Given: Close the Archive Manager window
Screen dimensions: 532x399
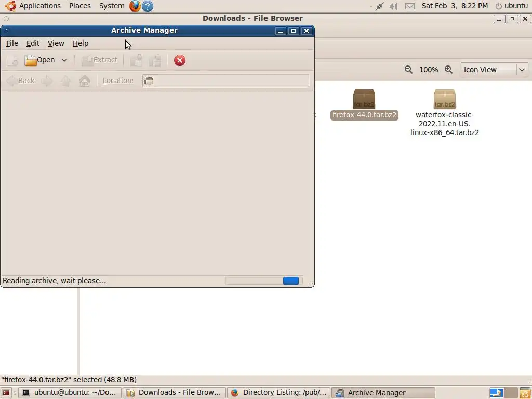Looking at the screenshot, I should click(x=307, y=31).
